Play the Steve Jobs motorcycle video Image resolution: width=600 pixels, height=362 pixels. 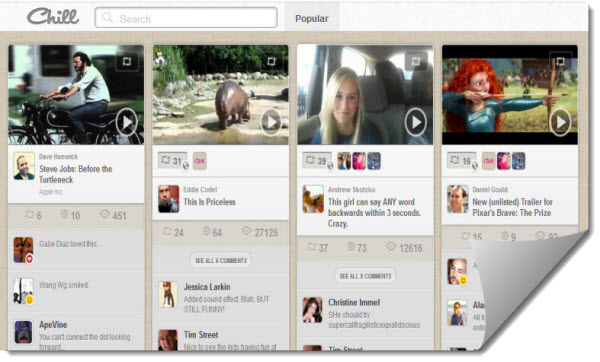(x=127, y=122)
